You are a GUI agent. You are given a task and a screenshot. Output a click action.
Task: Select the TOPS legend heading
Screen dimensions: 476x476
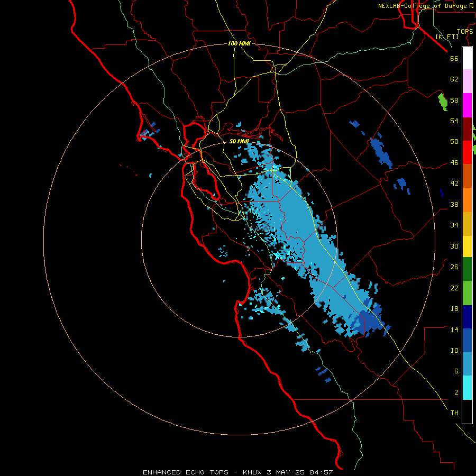[x=465, y=32]
